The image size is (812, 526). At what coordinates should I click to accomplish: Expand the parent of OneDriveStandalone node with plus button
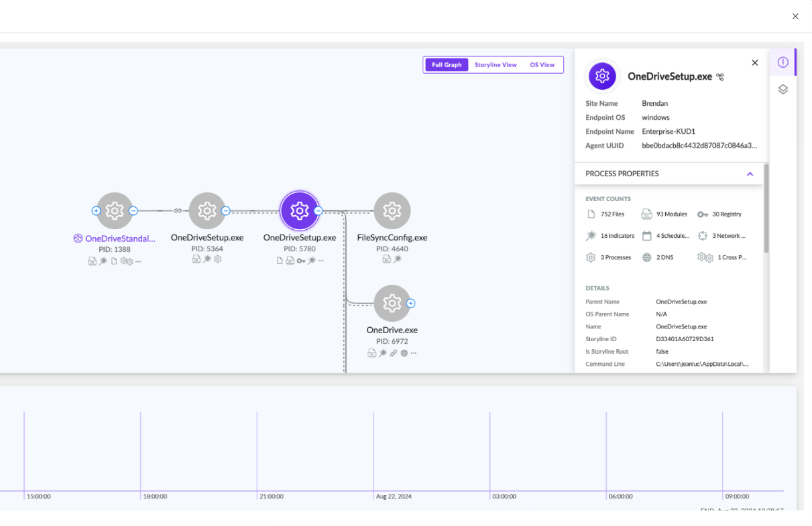point(96,210)
